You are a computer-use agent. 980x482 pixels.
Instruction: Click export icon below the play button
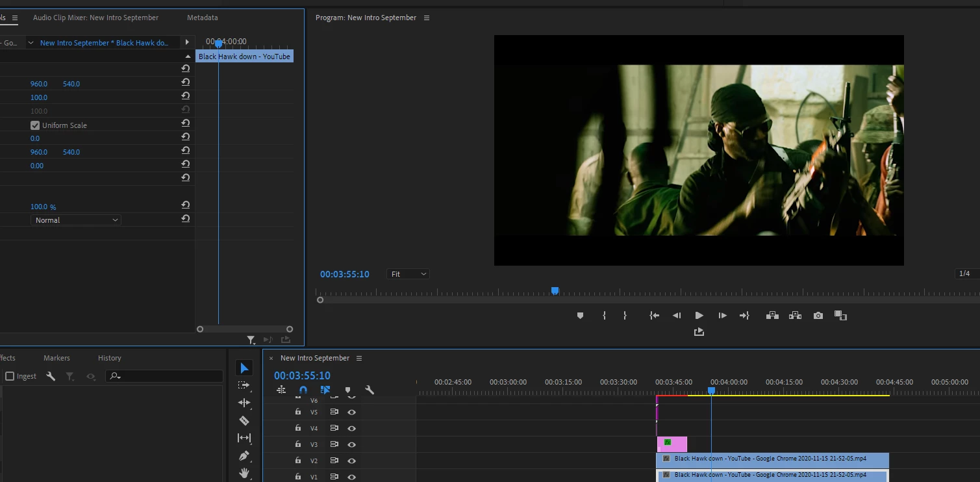[699, 332]
